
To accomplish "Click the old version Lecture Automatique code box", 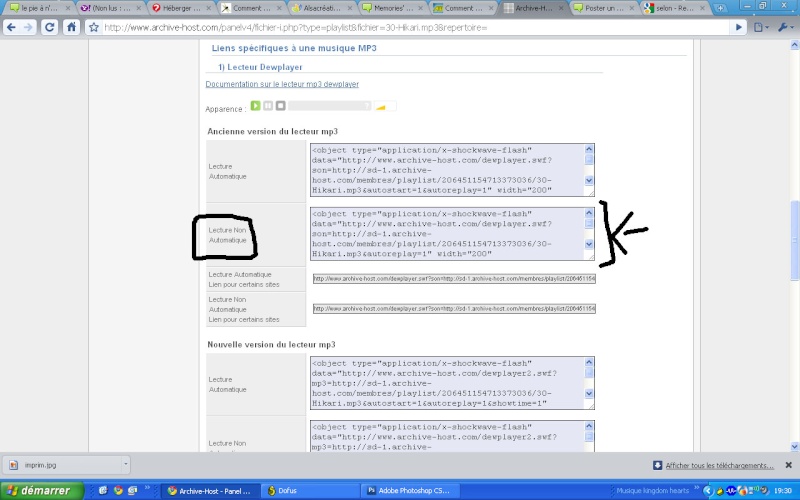I will [452, 170].
